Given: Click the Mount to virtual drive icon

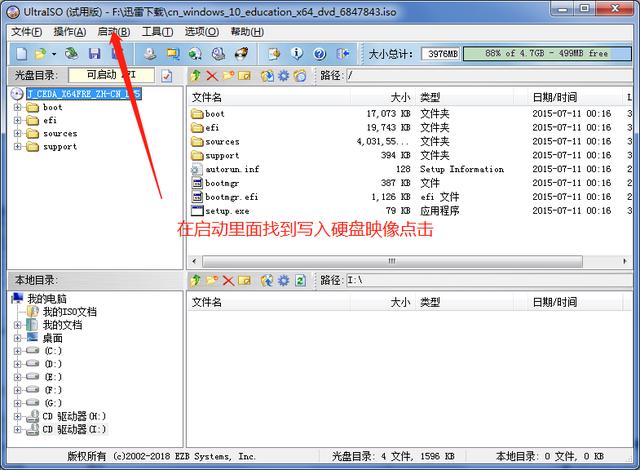Looking at the screenshot, I should click(x=218, y=53).
